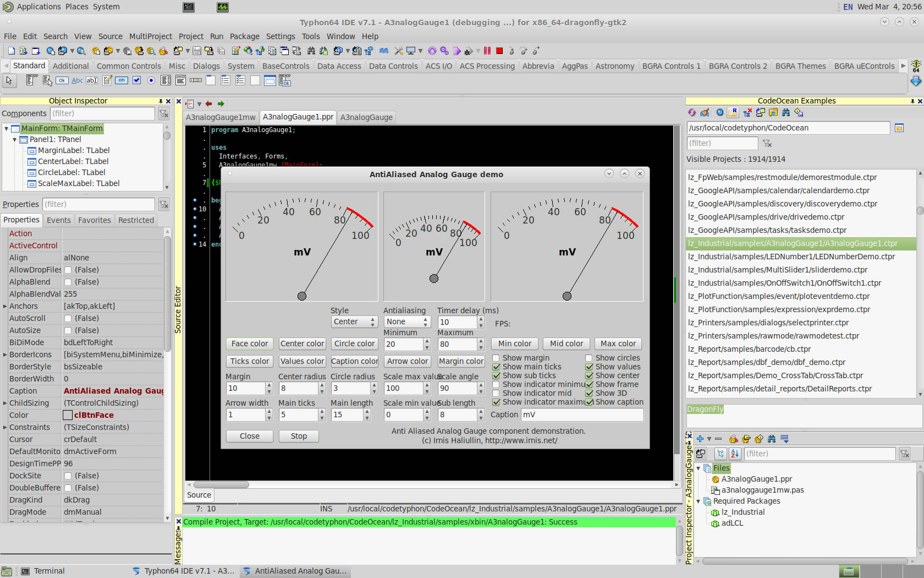
Task: Click the broom clean icon in CodeOcean Examples
Action: pos(705,112)
